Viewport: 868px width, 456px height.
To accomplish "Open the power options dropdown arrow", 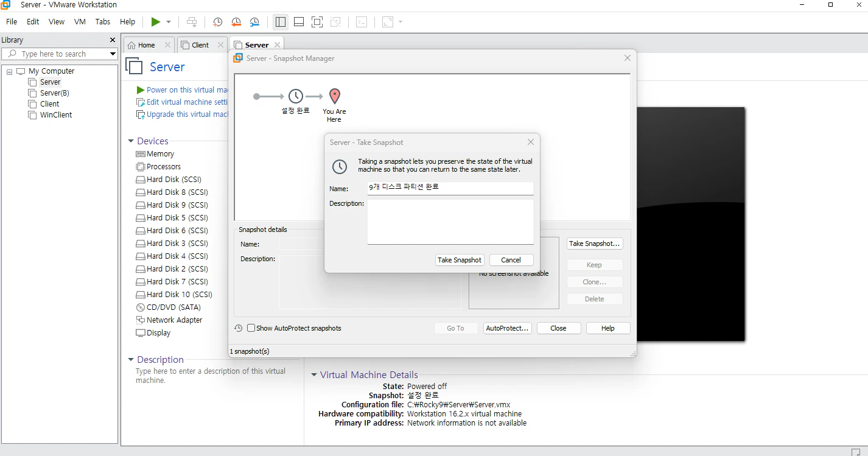I will coord(169,22).
